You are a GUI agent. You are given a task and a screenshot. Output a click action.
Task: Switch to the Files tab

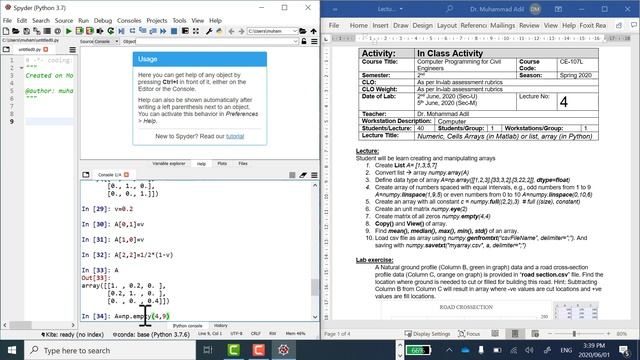243,163
